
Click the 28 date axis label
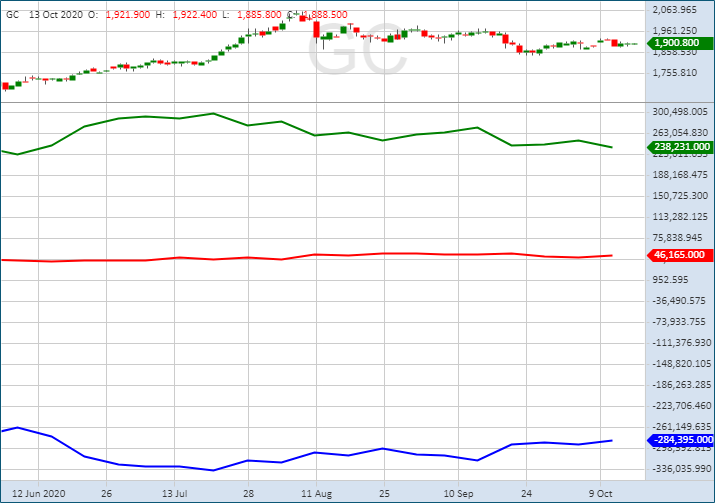248,493
